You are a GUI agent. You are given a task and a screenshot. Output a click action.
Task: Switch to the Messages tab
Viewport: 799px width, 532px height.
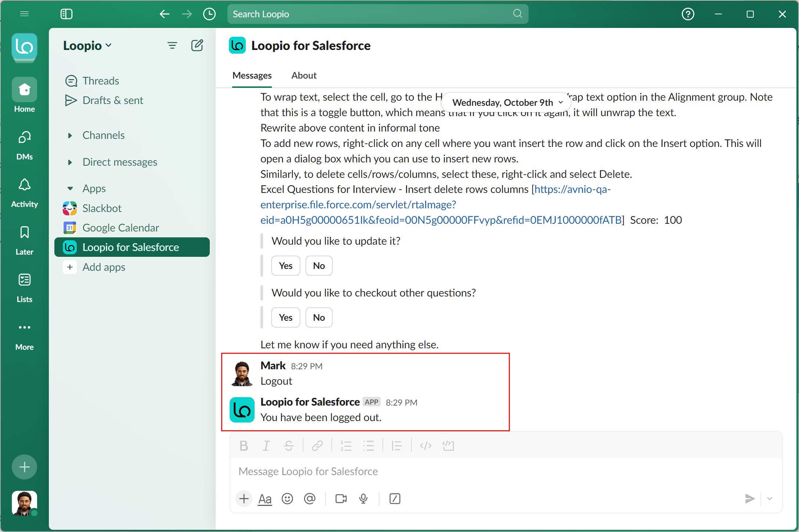click(x=252, y=75)
